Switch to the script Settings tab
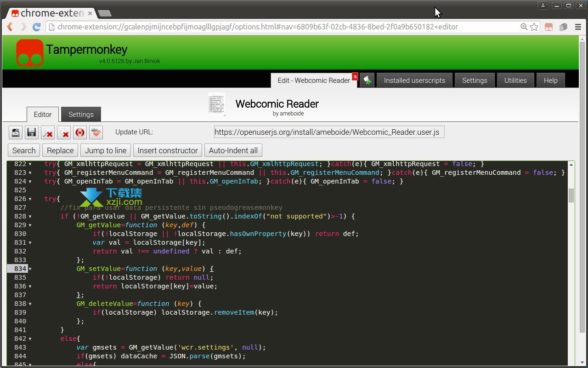This screenshot has width=588, height=368. (x=81, y=114)
